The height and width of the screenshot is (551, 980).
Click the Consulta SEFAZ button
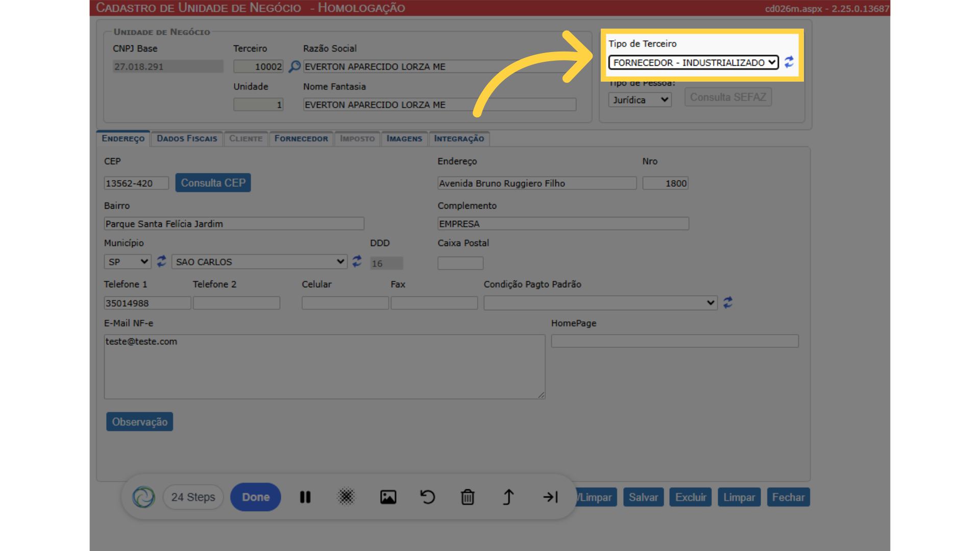[x=728, y=97]
